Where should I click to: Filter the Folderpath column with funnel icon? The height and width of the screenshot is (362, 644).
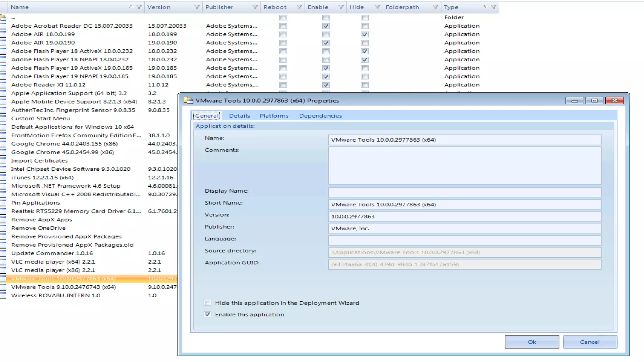[436, 7]
